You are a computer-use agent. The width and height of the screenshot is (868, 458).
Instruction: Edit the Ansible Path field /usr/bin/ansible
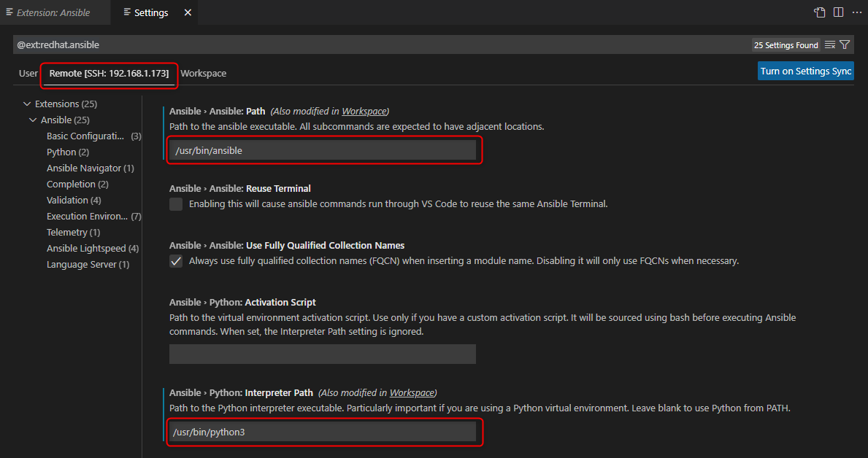coord(322,150)
